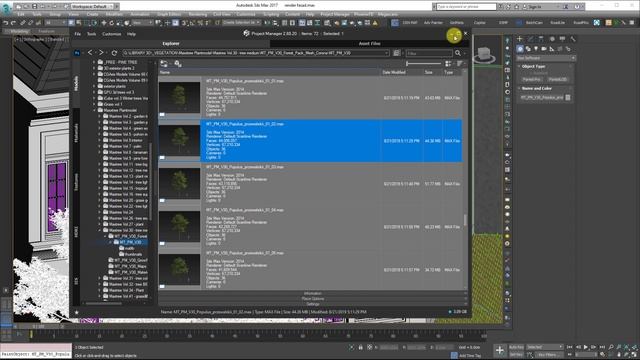Select the matlib subfolder in tree
Viewport: 640px width, 360px height.
coord(127,248)
